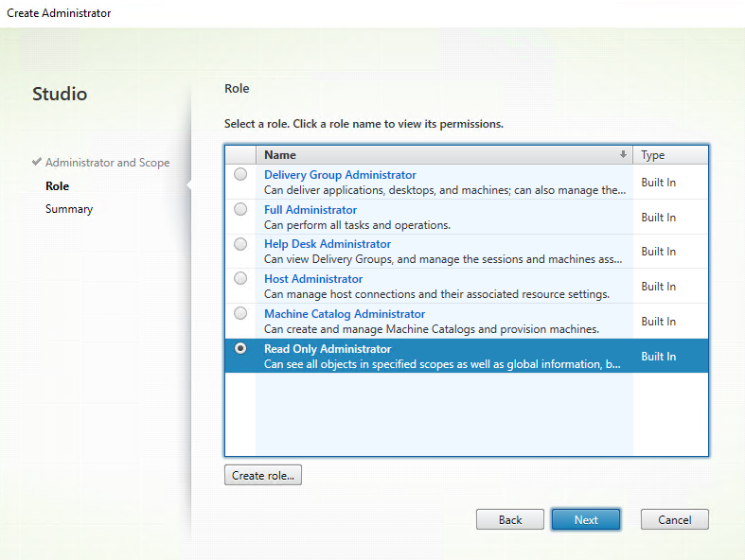This screenshot has height=560, width=745.
Task: Select the Machine Catalog Administrator radio button
Action: pos(240,313)
